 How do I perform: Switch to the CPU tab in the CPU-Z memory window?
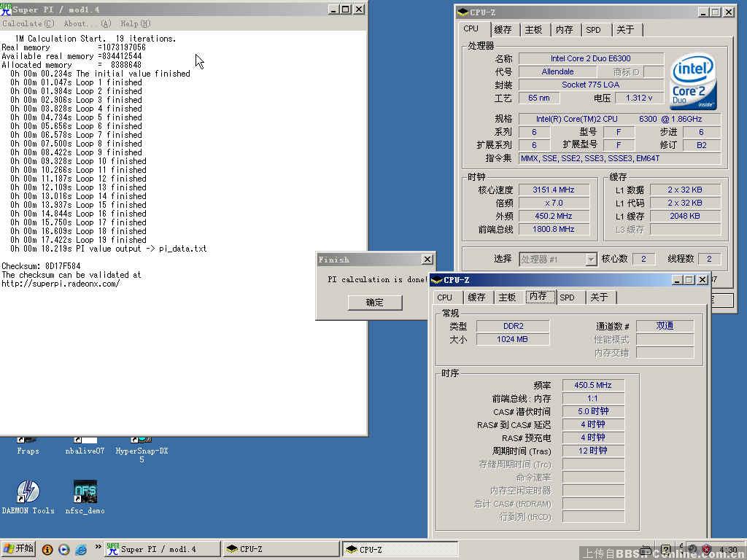(444, 297)
